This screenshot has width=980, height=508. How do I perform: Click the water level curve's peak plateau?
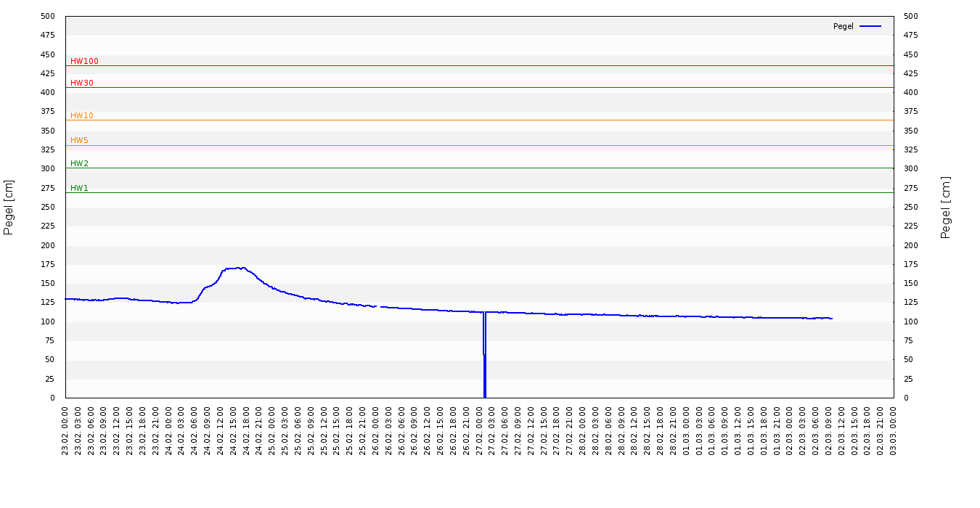tap(234, 268)
